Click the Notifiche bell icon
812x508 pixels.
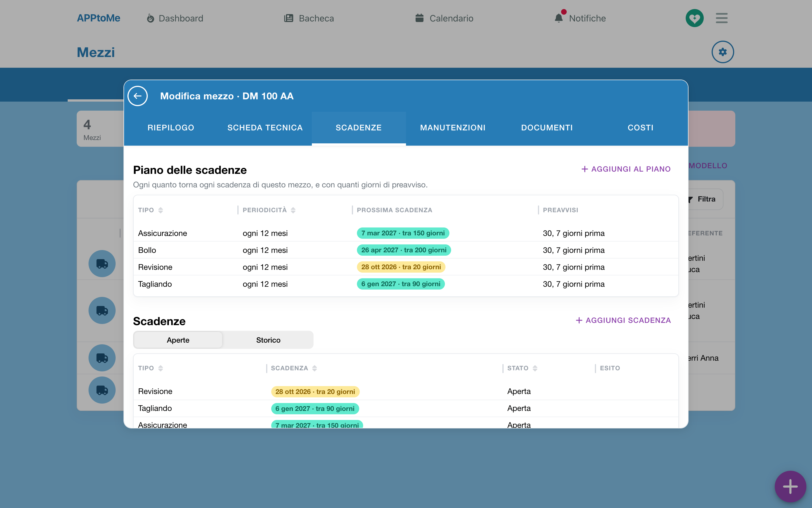tap(559, 18)
